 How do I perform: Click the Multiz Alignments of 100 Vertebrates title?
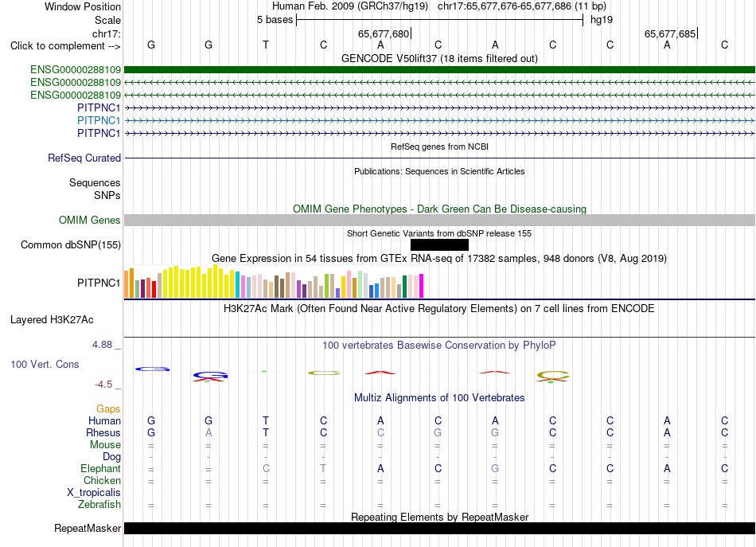pyautogui.click(x=439, y=397)
